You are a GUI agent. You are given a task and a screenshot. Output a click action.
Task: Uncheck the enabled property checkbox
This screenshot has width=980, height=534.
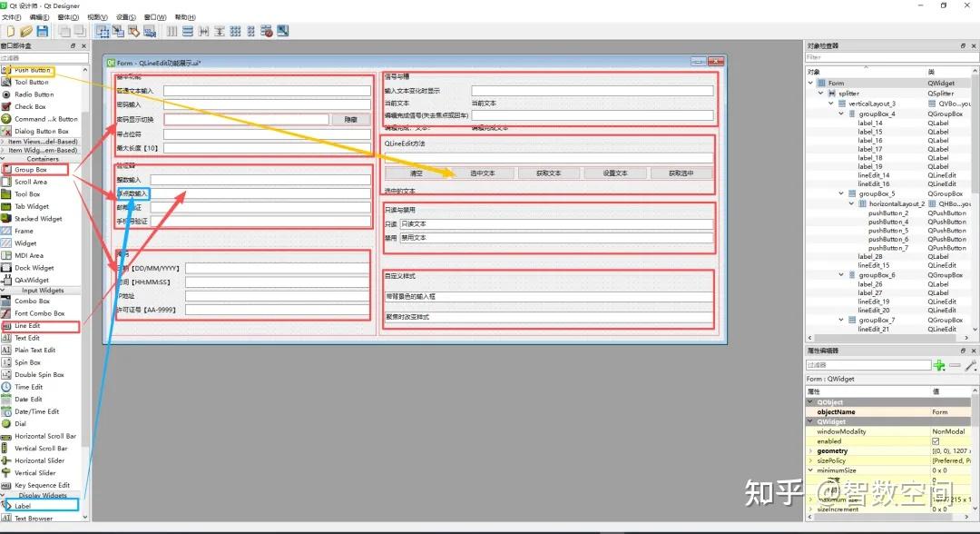pyautogui.click(x=935, y=441)
